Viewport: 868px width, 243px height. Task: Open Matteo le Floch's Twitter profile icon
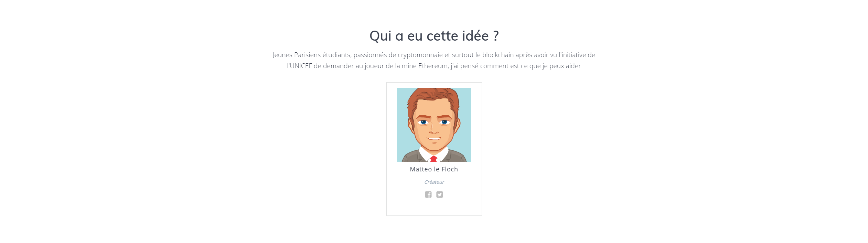pos(440,194)
